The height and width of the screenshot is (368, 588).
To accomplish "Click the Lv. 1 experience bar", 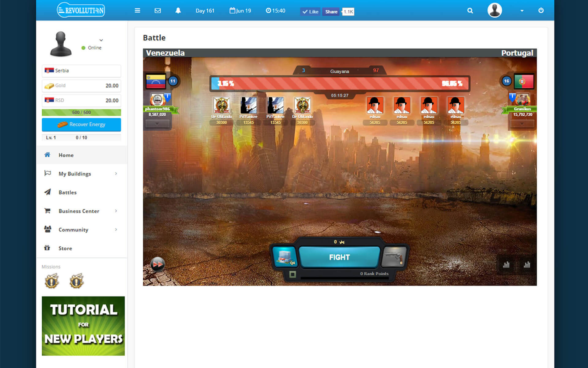I will pos(81,138).
